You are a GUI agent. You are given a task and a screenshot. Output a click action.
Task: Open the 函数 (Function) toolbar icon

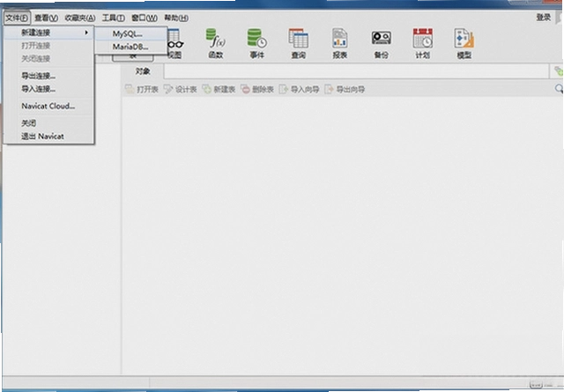pyautogui.click(x=216, y=43)
